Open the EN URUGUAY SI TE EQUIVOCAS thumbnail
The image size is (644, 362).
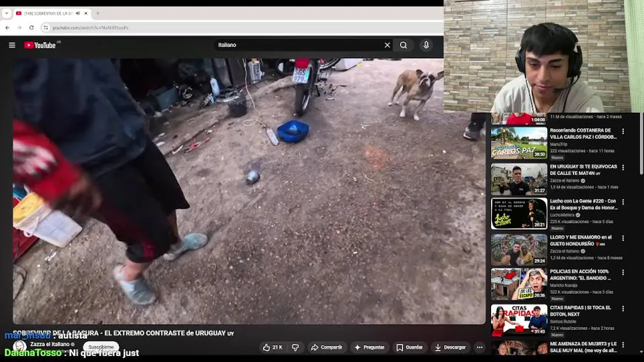pyautogui.click(x=519, y=179)
